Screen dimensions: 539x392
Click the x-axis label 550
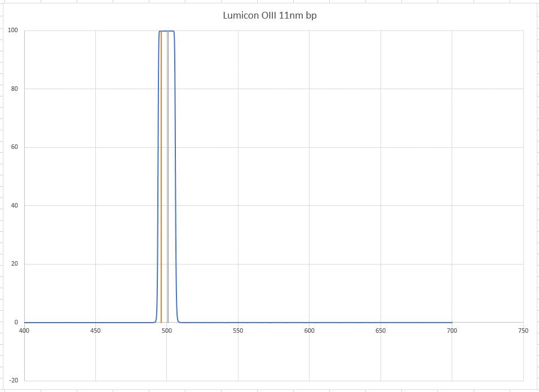pyautogui.click(x=238, y=331)
